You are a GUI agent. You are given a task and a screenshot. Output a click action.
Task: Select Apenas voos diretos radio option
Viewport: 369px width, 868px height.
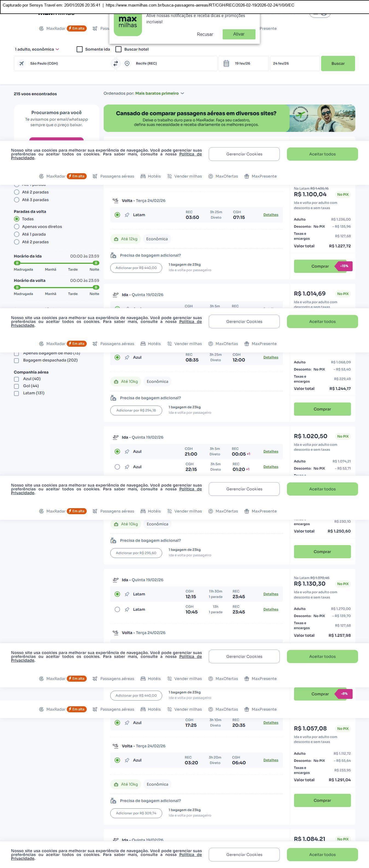(16, 227)
